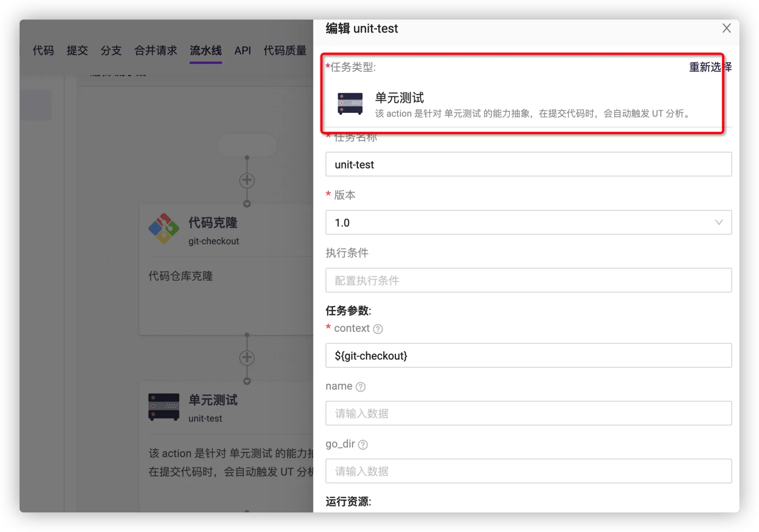Image resolution: width=759 pixels, height=532 pixels.
Task: Switch to the 代码 tab
Action: coord(43,51)
